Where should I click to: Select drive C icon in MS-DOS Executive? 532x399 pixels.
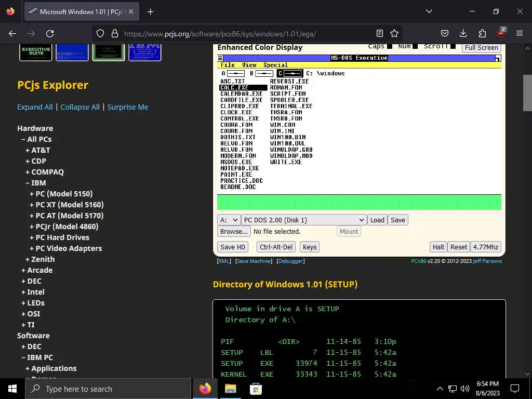pyautogui.click(x=290, y=73)
